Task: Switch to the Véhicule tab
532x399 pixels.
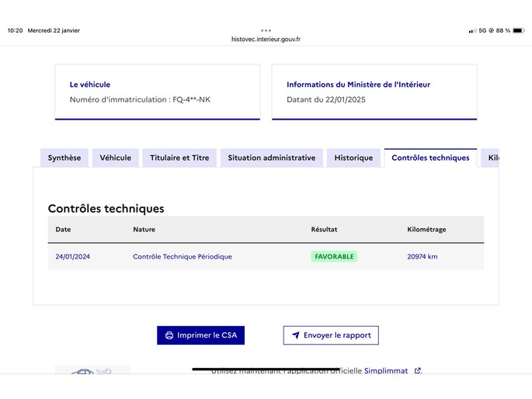Action: [x=116, y=158]
